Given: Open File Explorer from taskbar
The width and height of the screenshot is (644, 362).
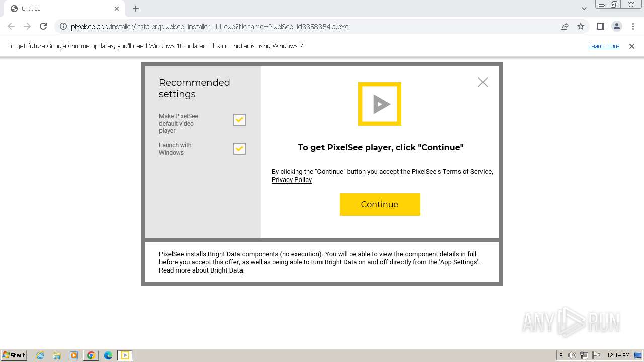Looking at the screenshot, I should point(57,355).
